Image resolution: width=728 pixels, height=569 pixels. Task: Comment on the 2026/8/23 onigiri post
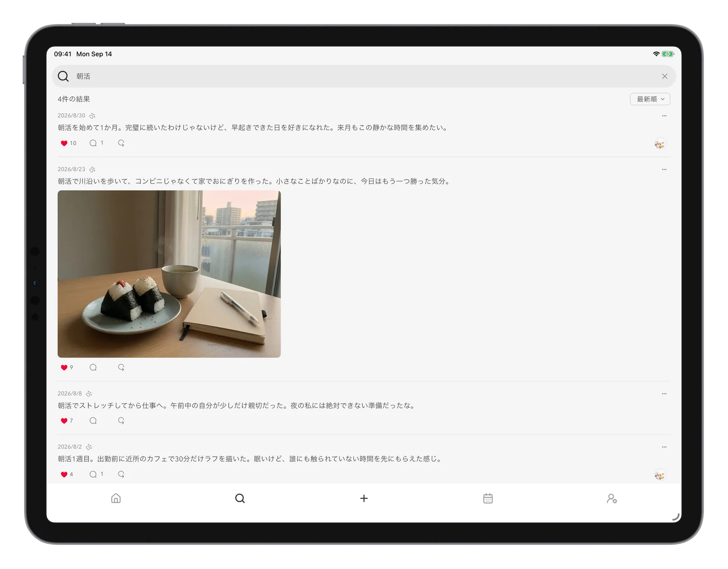pyautogui.click(x=93, y=367)
